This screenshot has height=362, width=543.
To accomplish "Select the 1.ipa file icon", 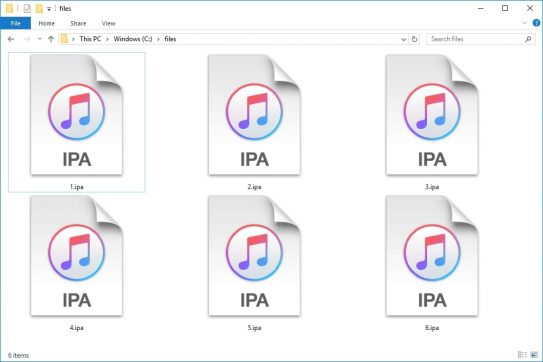I will 77,115.
